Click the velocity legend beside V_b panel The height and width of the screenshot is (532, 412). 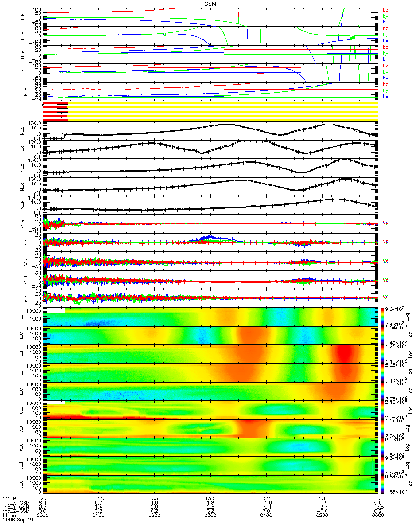point(385,223)
